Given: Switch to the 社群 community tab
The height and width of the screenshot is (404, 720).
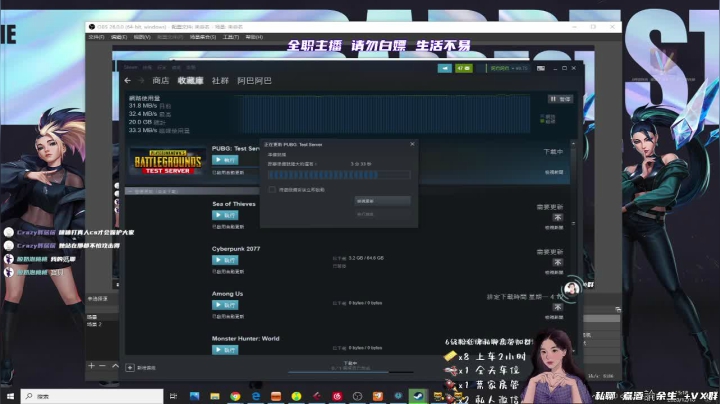Looking at the screenshot, I should click(220, 80).
